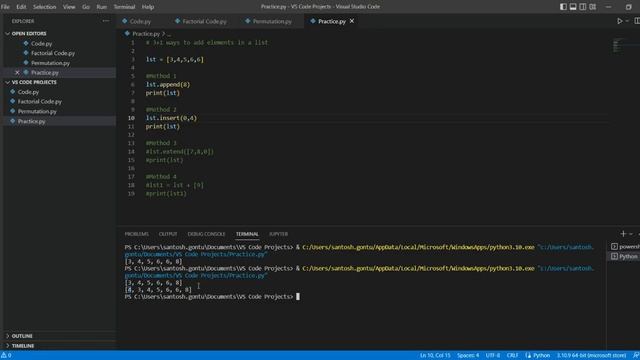
Task: Change line ending via CRLF item
Action: (x=512, y=356)
